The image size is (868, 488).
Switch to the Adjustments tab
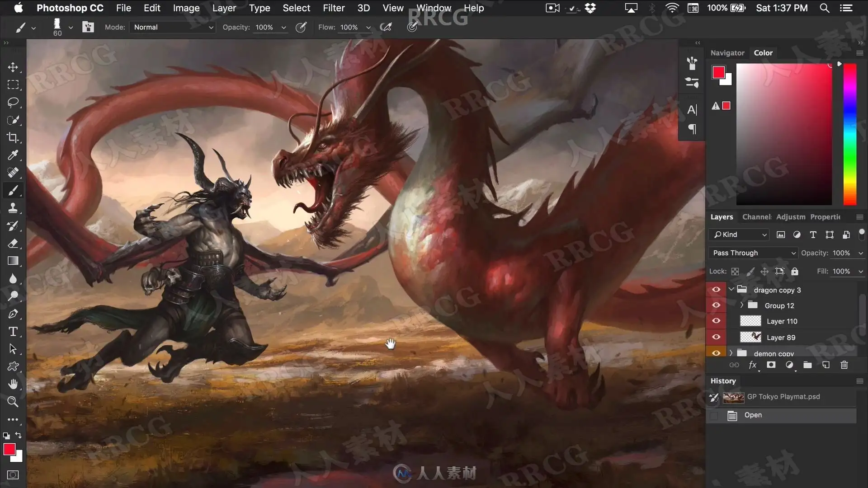(791, 217)
